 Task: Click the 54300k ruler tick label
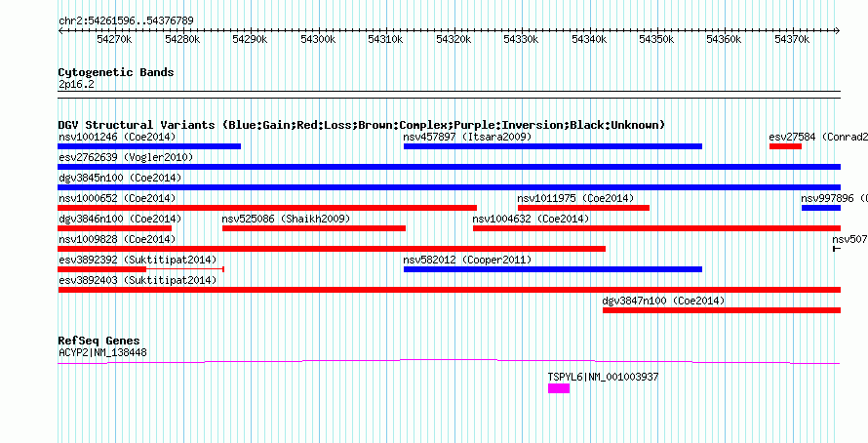tap(318, 39)
